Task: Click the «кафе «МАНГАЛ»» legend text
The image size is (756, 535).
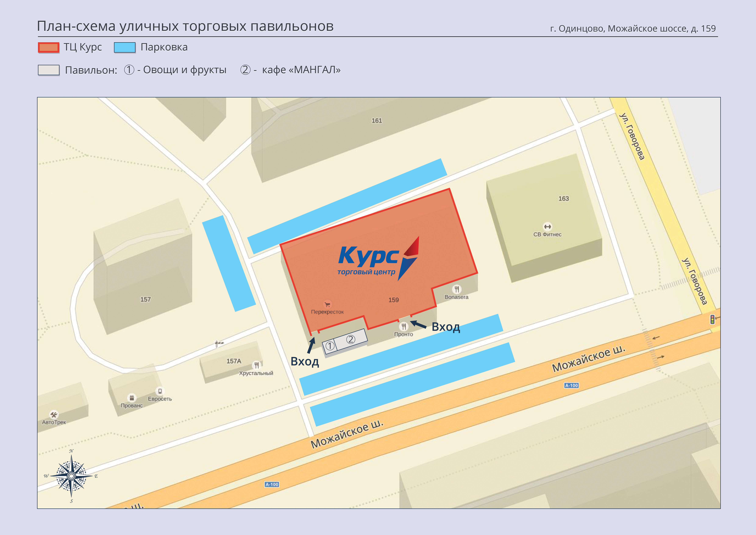Action: [x=301, y=70]
